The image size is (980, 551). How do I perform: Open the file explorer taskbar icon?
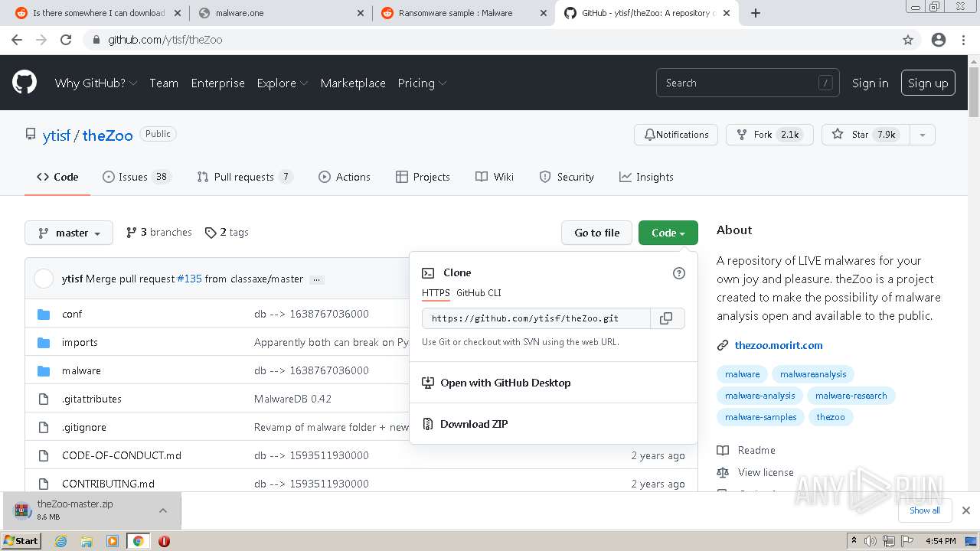click(x=87, y=541)
